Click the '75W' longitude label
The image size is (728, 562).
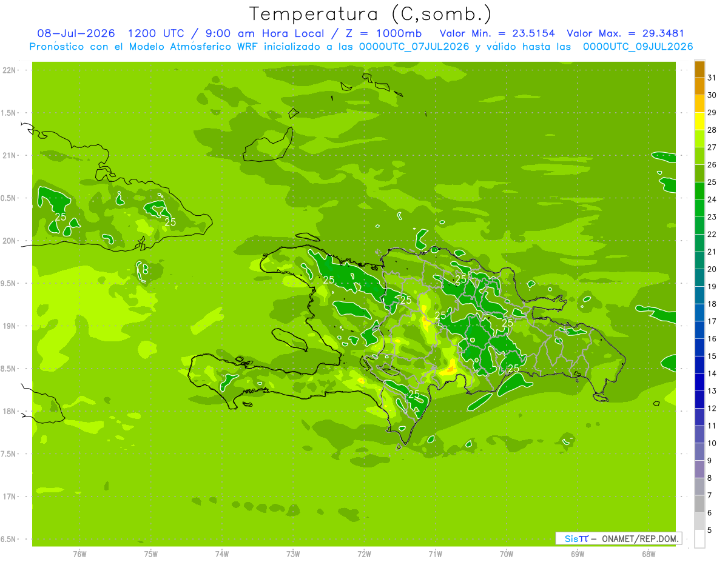[151, 554]
